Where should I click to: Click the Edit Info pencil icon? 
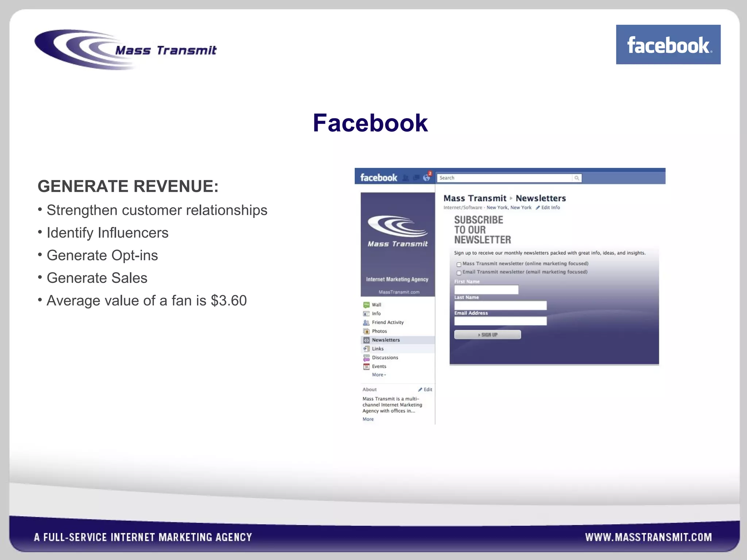[x=538, y=207]
